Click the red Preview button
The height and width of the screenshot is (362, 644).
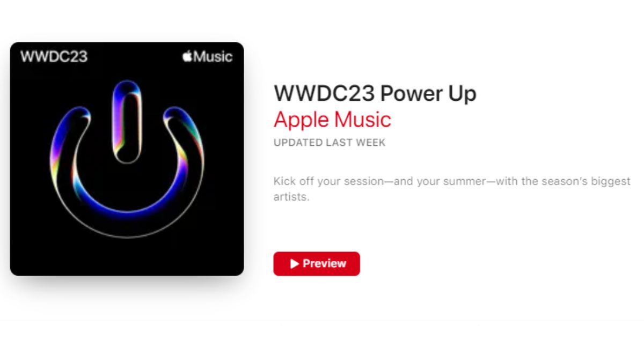[x=317, y=264]
